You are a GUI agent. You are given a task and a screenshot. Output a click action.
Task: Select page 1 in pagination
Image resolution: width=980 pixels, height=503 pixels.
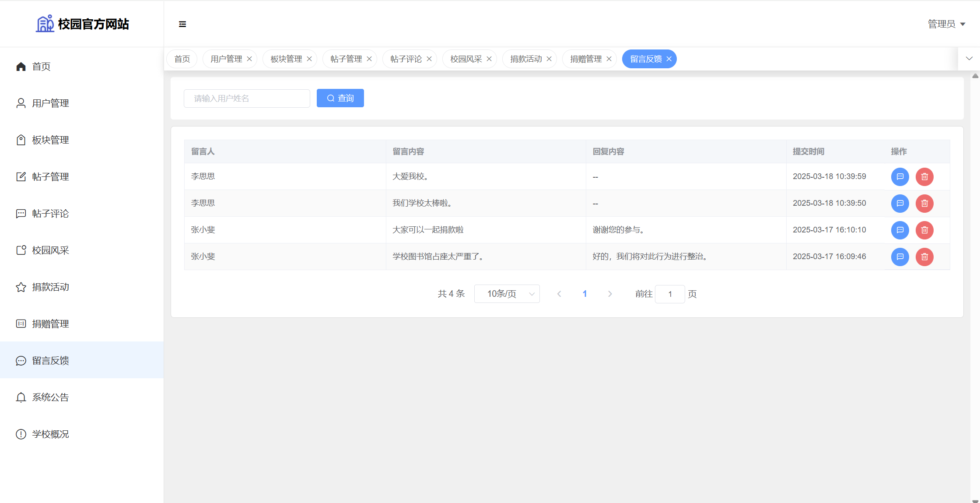(584, 294)
